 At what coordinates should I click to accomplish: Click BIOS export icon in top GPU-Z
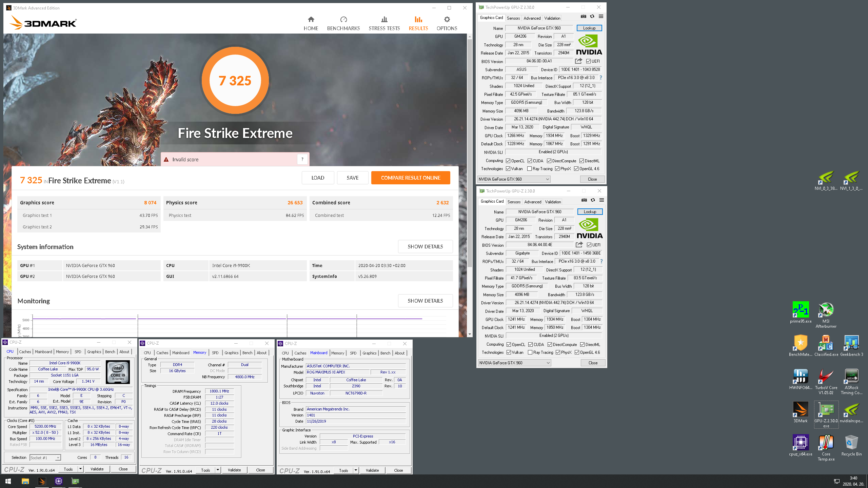coord(578,61)
